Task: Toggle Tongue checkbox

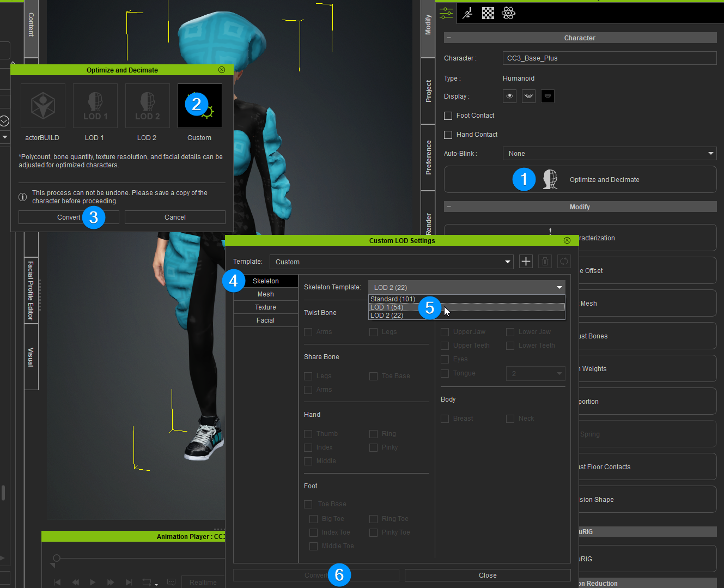Action: (445, 373)
